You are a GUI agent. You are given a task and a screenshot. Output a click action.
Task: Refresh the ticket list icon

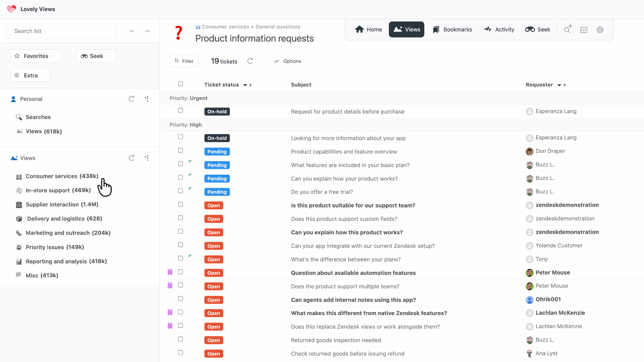click(x=250, y=61)
